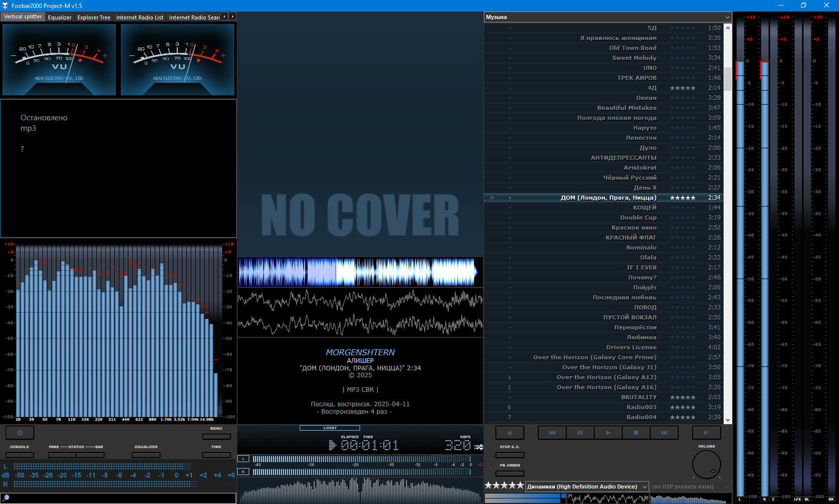The image size is (839, 504).
Task: Click the play arrow in the elapsed time display
Action: tap(332, 445)
